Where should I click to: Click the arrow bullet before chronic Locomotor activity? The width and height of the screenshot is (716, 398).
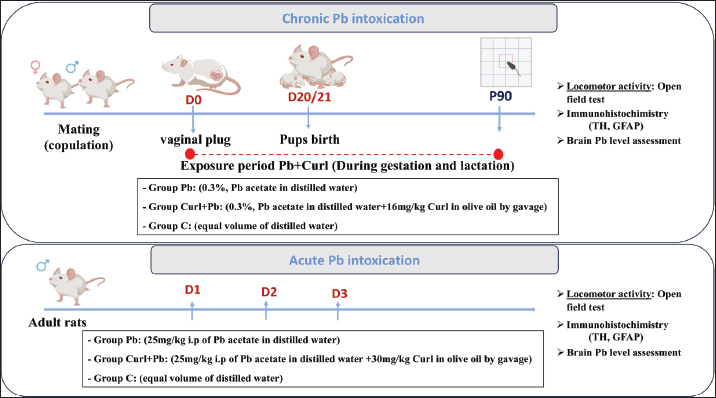coord(560,86)
